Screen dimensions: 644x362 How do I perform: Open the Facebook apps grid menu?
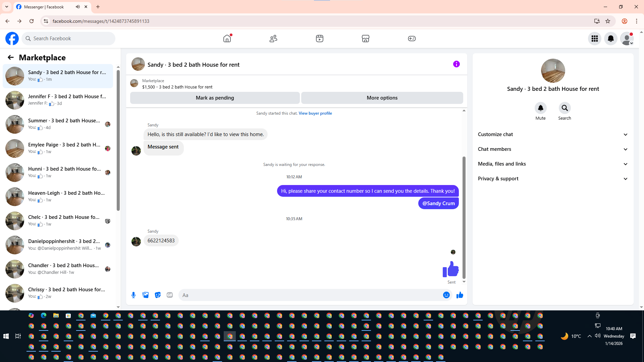594,39
